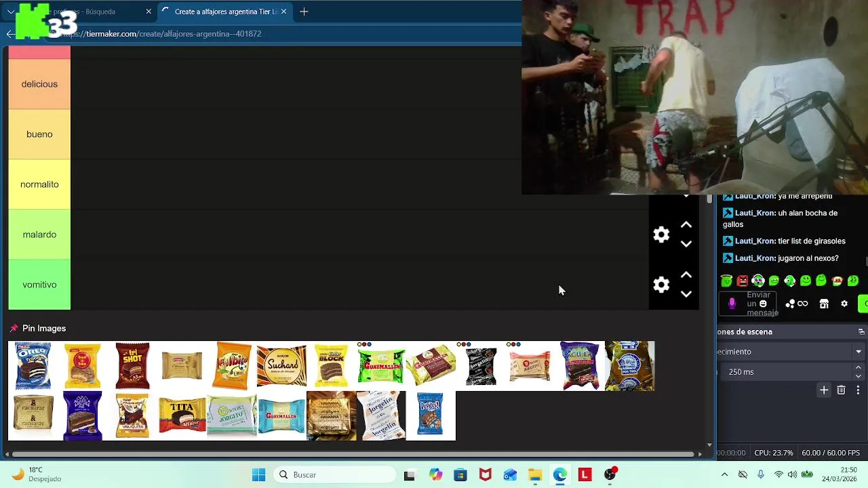Select the malardo tier label
868x488 pixels.
click(x=39, y=235)
